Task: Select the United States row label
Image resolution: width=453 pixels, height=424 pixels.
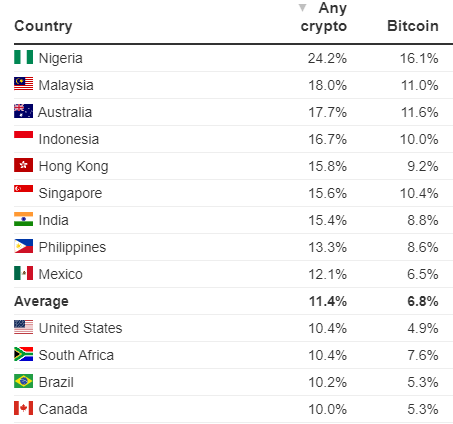Action: pyautogui.click(x=80, y=328)
